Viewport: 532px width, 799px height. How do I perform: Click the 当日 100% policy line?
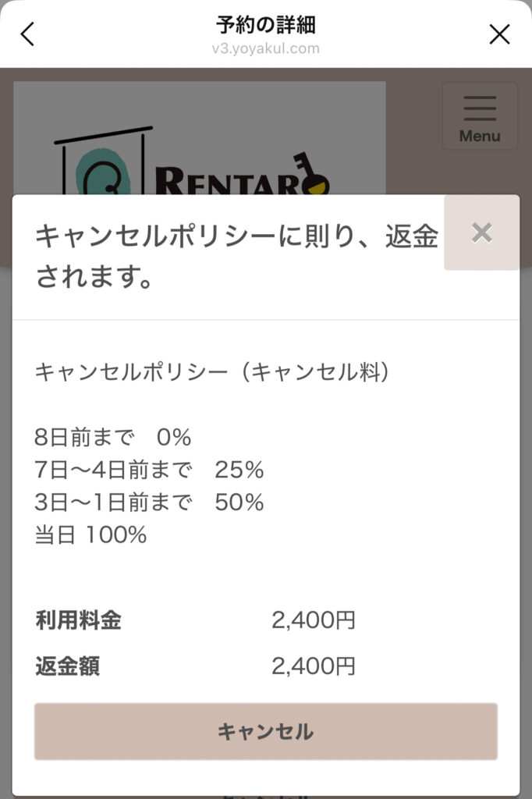pos(90,535)
